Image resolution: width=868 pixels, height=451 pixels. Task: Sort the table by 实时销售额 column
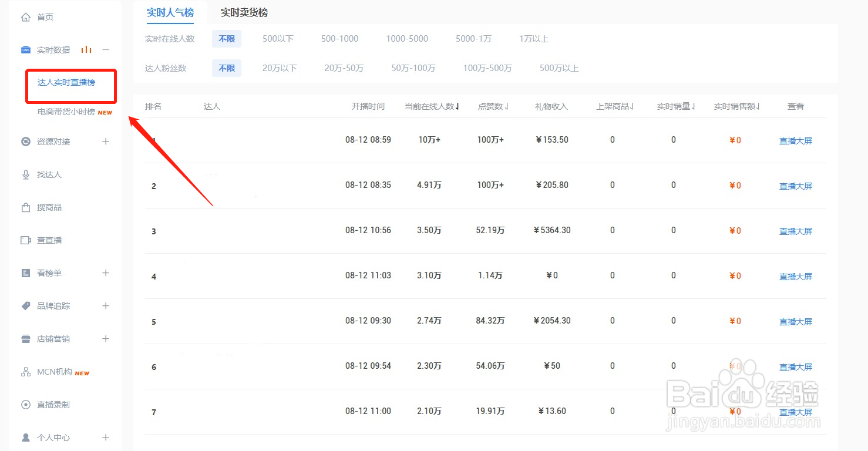coord(736,106)
